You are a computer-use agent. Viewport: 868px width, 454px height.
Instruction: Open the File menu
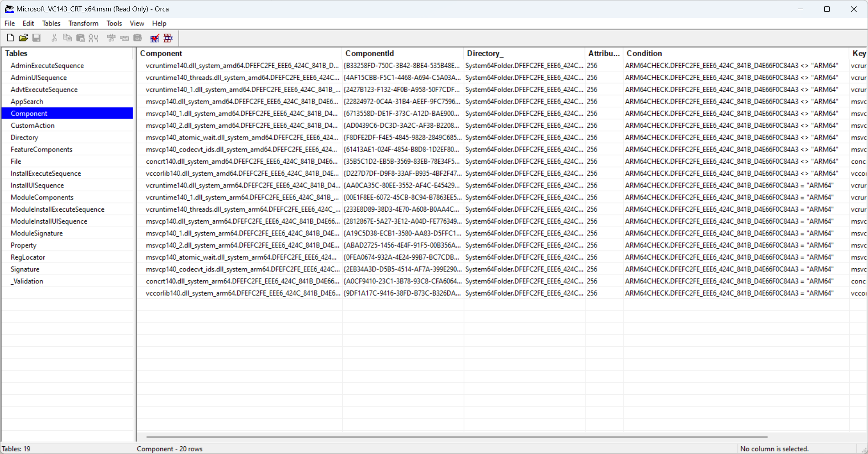coord(10,23)
